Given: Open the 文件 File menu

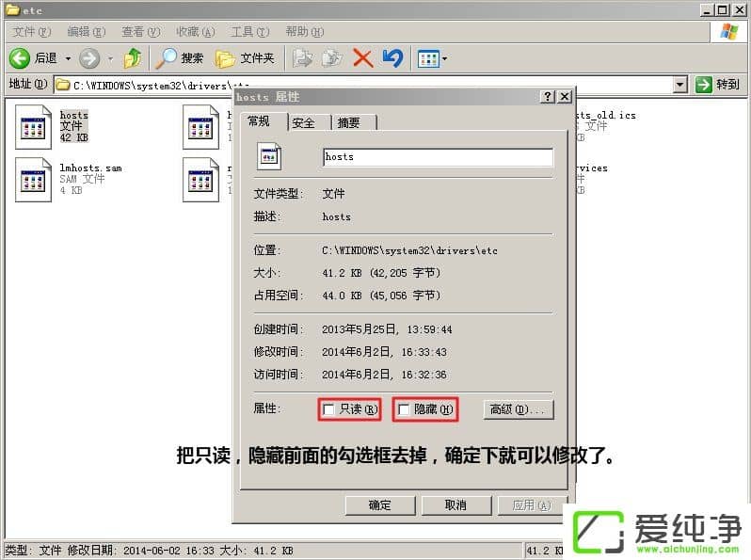Looking at the screenshot, I should [32, 32].
